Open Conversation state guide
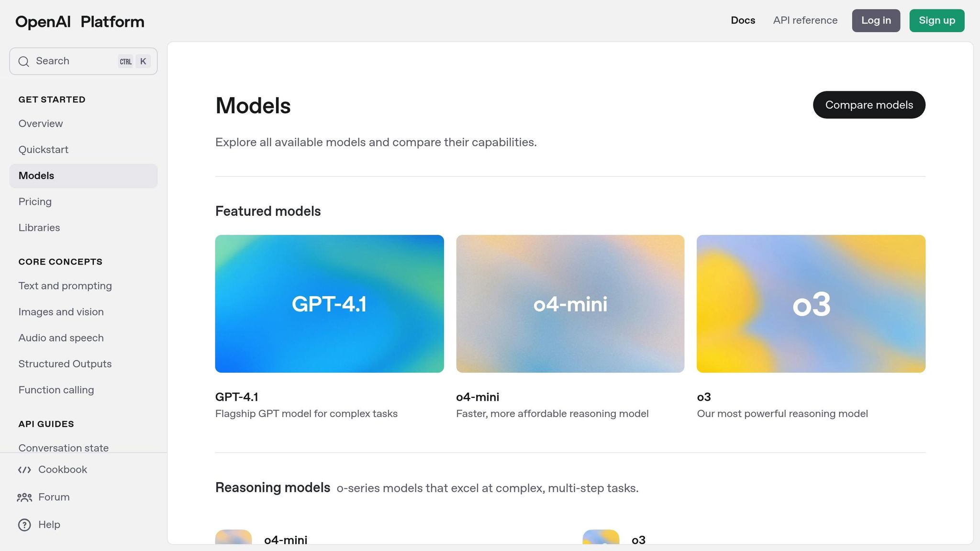 [64, 448]
